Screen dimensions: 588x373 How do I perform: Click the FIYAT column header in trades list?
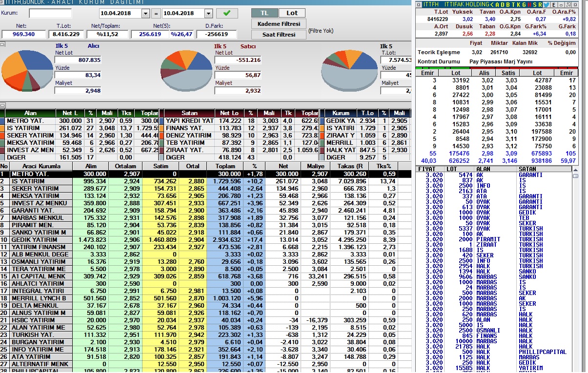pos(427,169)
